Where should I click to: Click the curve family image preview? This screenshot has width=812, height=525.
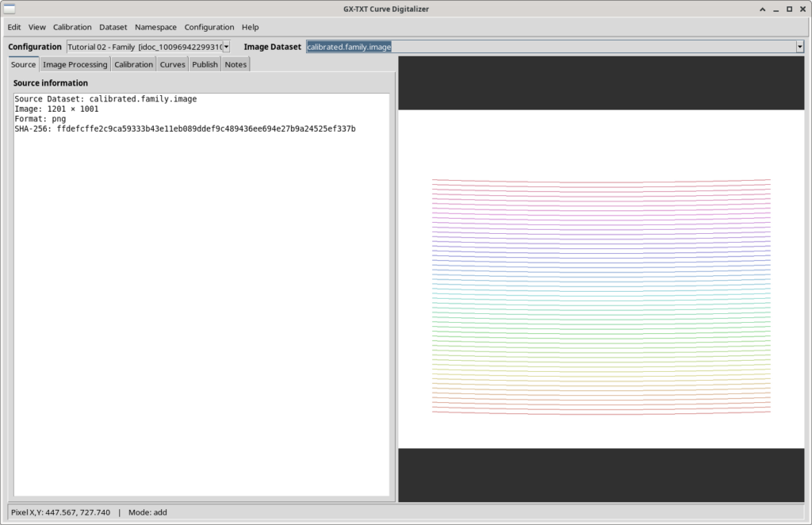point(601,279)
